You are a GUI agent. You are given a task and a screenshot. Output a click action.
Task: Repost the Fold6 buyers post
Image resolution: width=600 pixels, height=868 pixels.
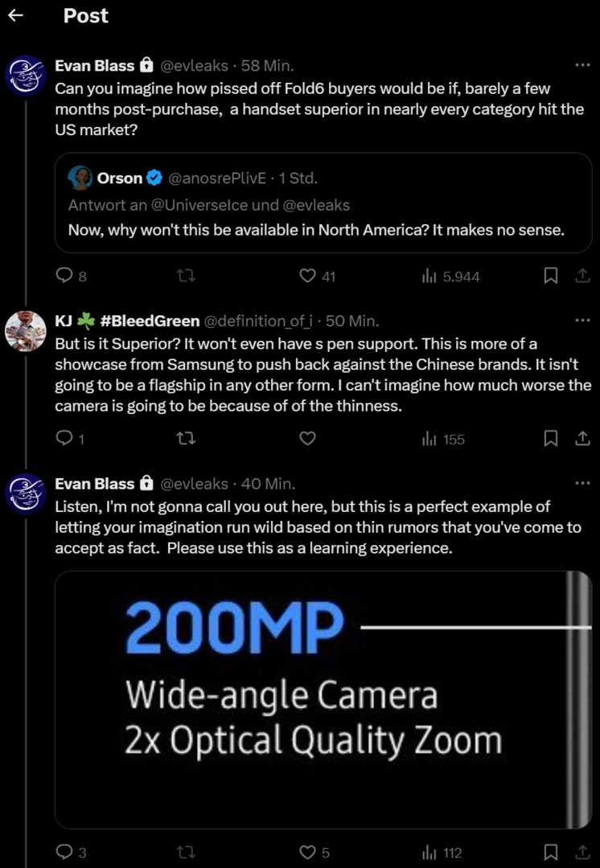point(185,276)
